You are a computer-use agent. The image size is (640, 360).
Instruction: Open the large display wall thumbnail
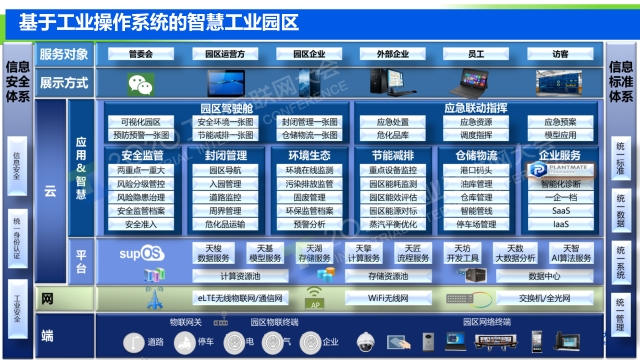pos(558,83)
